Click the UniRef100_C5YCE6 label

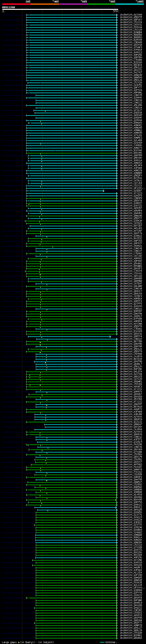131,384
